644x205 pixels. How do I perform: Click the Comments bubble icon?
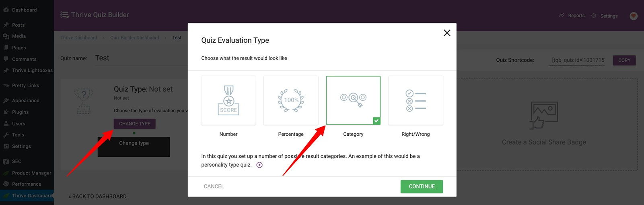click(x=6, y=59)
